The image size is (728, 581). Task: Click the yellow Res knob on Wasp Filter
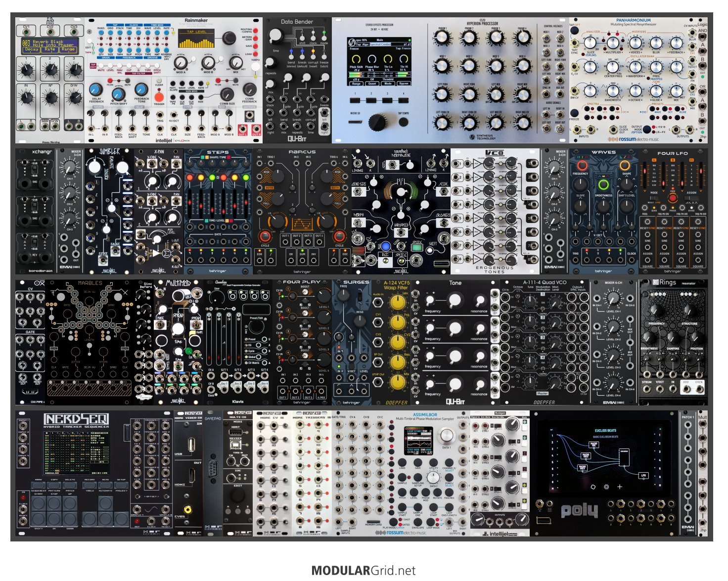tap(398, 362)
